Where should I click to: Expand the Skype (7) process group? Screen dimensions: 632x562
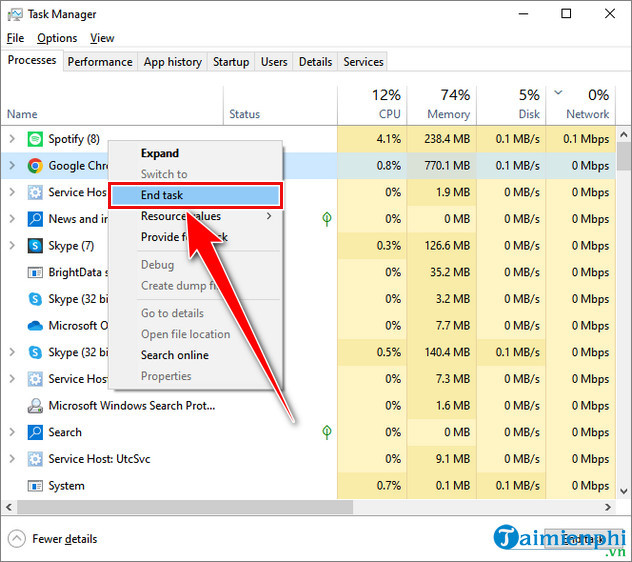pos(12,246)
